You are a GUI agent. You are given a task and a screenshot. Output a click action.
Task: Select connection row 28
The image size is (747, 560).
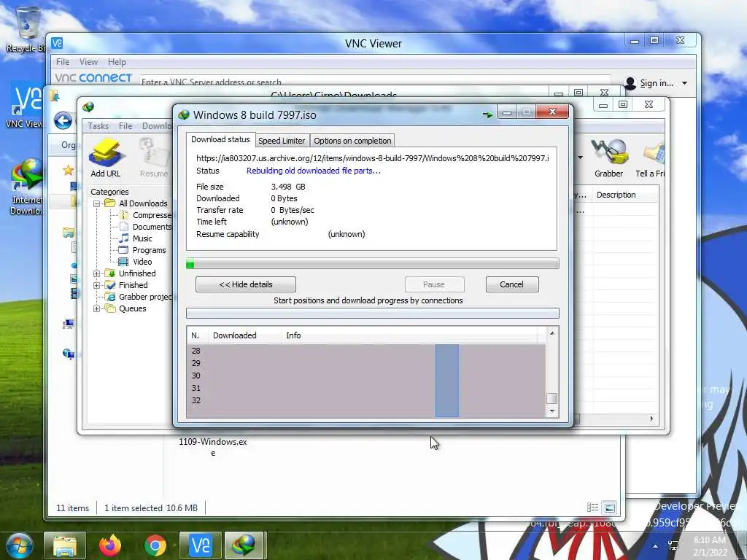coord(366,351)
